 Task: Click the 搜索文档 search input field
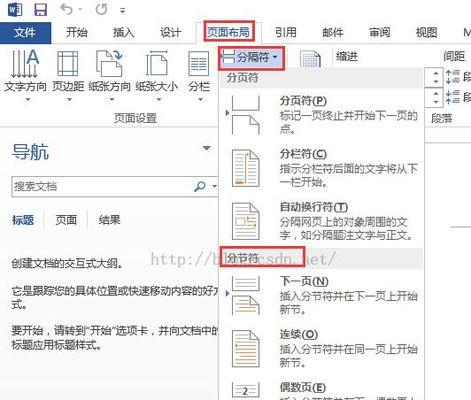click(x=102, y=186)
